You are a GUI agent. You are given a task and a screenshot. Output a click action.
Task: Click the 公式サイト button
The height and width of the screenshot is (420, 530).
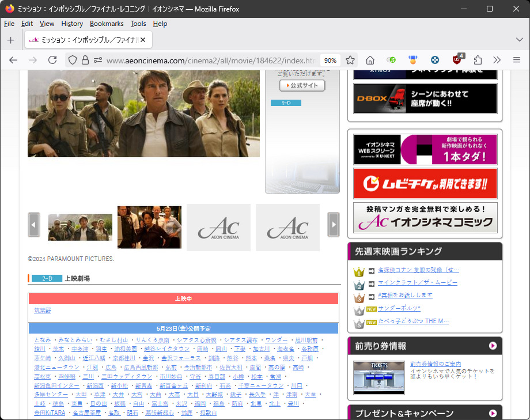coord(302,85)
